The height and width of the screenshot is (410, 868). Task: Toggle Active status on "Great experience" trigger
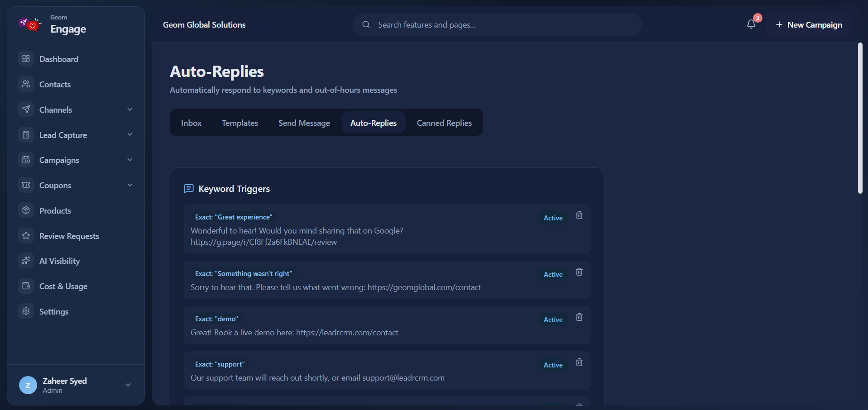(553, 218)
